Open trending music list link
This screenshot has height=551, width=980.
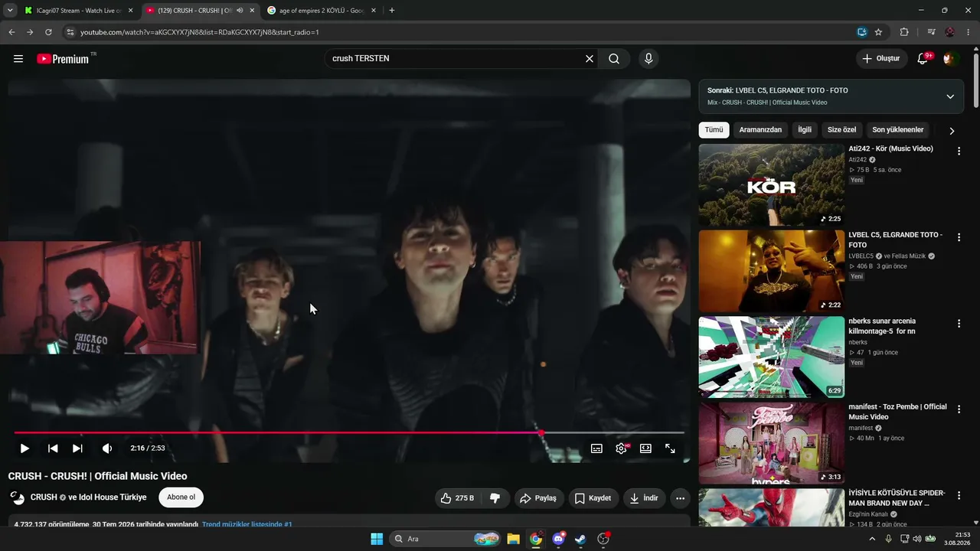pyautogui.click(x=247, y=524)
